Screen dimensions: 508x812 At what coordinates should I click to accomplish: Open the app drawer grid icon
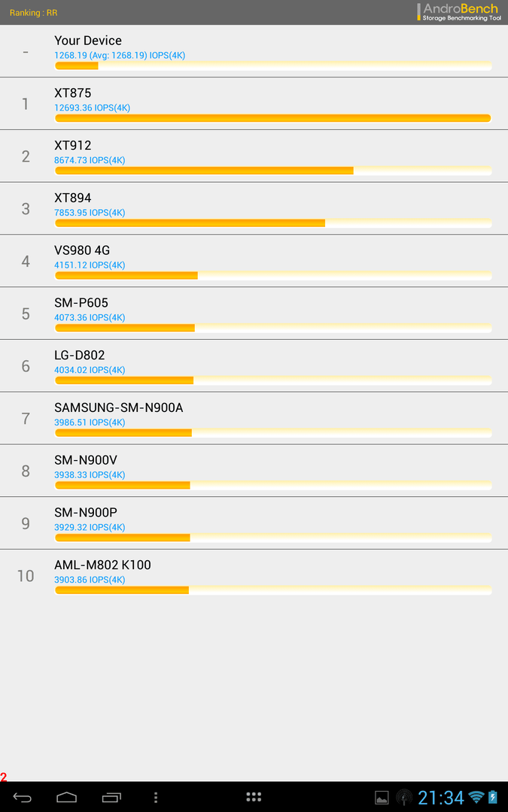tap(254, 797)
